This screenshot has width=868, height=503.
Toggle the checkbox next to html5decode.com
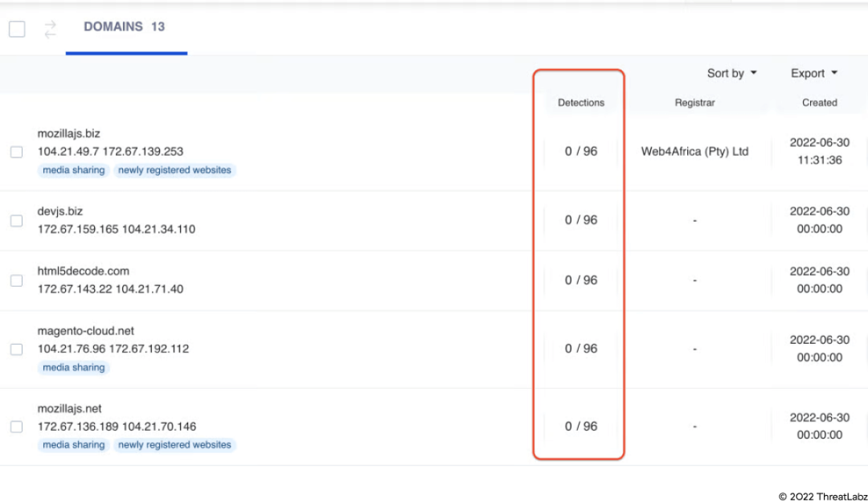(x=16, y=280)
